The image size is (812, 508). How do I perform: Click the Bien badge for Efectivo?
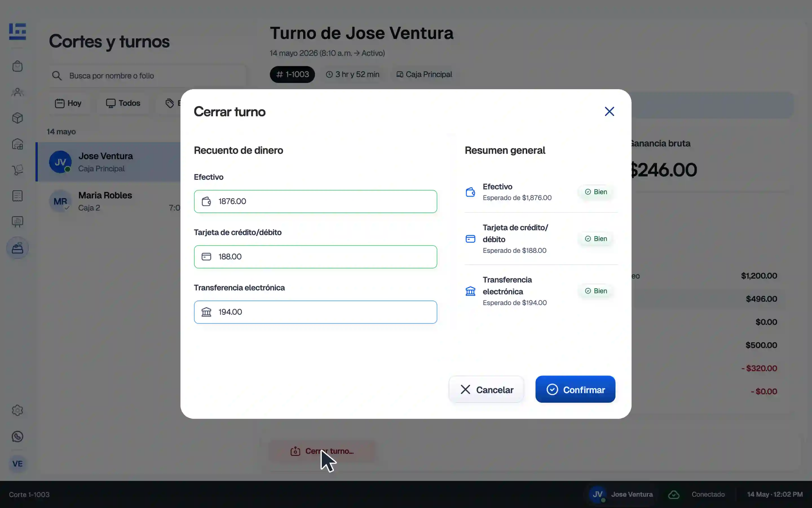(x=596, y=192)
